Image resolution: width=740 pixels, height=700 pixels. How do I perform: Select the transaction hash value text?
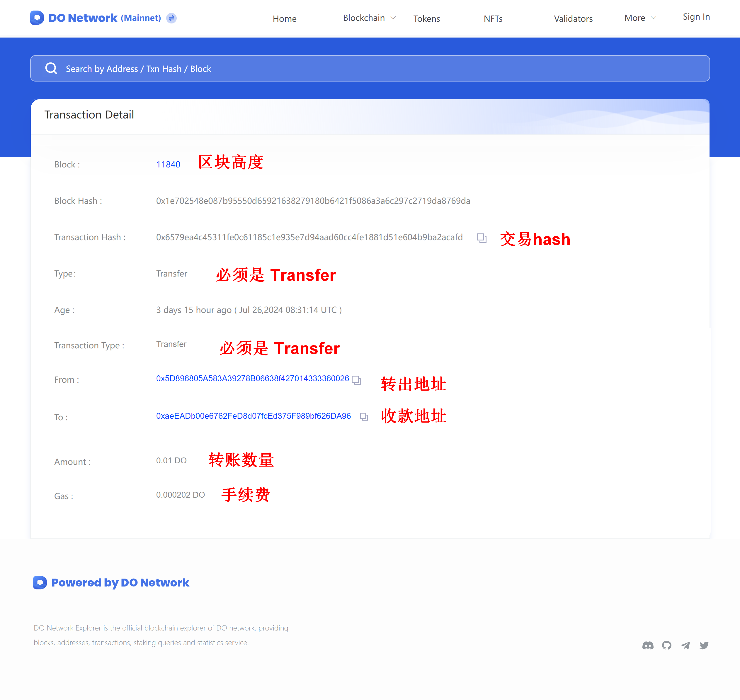pyautogui.click(x=309, y=237)
